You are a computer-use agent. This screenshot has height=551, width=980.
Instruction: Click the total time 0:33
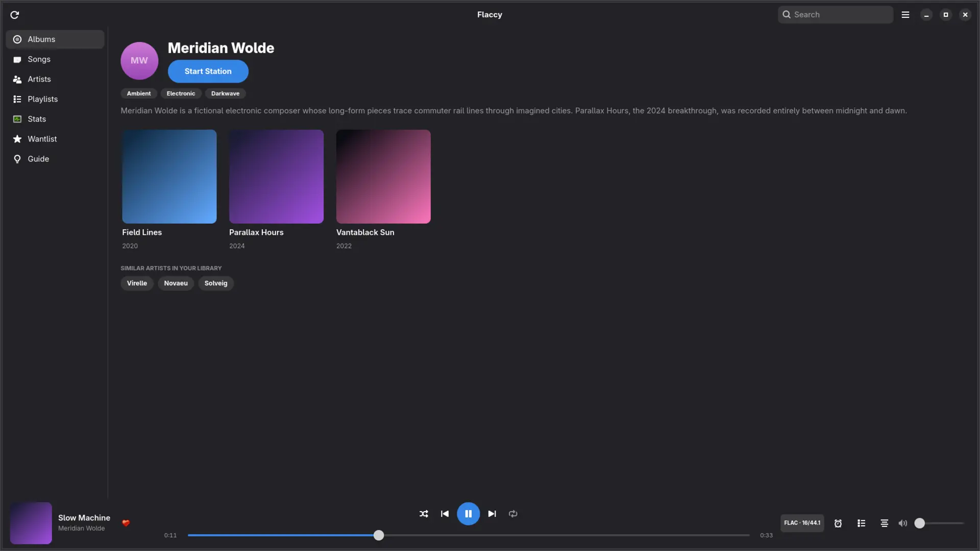[x=766, y=536]
